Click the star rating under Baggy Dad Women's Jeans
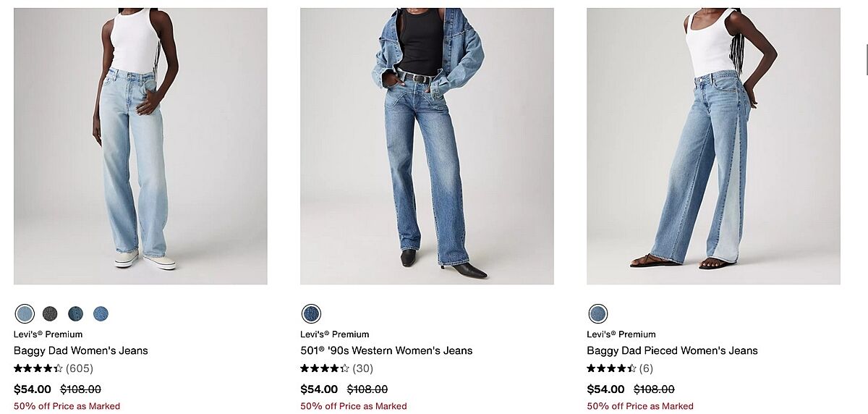The height and width of the screenshot is (414, 868). (x=38, y=368)
